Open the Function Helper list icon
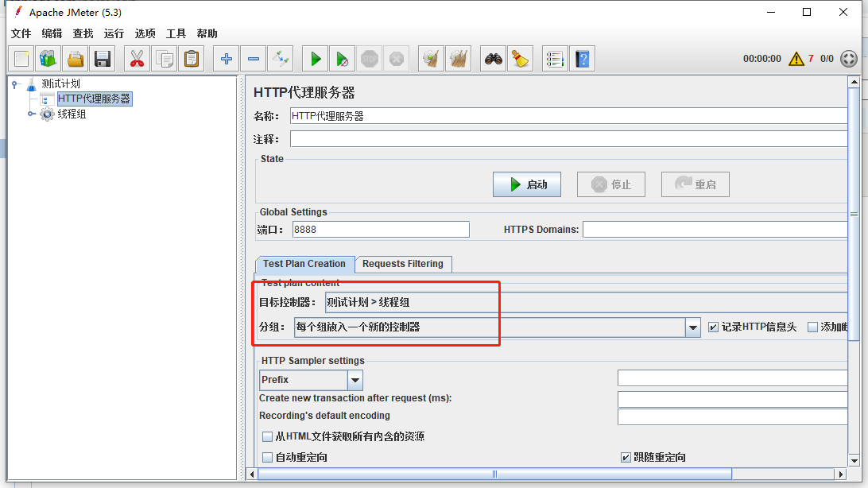Viewport: 868px width, 488px height. [x=555, y=59]
